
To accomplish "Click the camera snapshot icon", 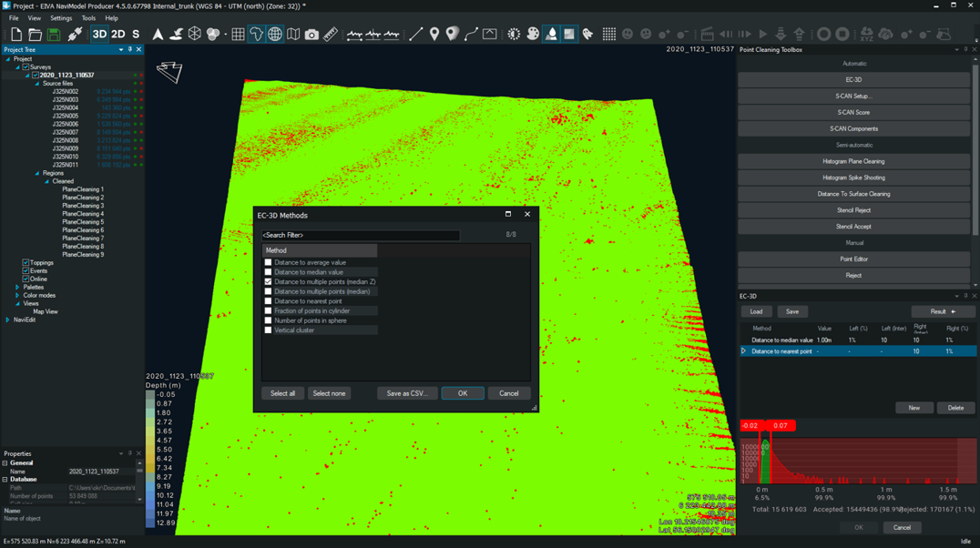I will click(x=311, y=35).
